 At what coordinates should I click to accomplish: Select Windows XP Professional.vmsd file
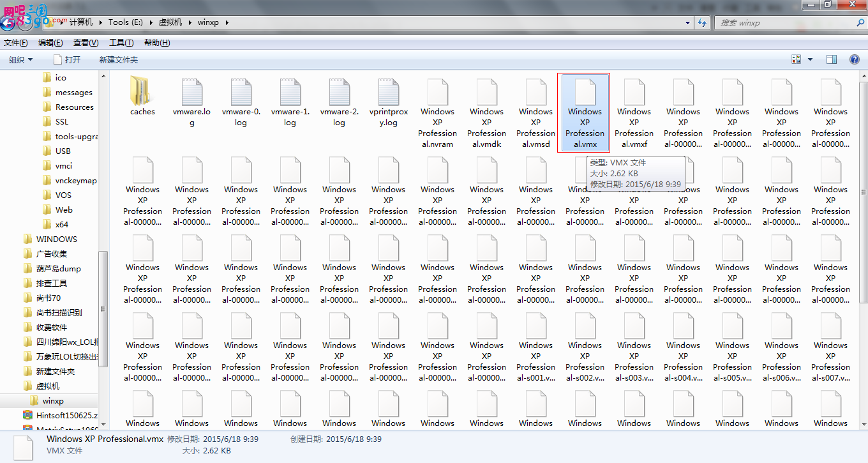pos(535,113)
